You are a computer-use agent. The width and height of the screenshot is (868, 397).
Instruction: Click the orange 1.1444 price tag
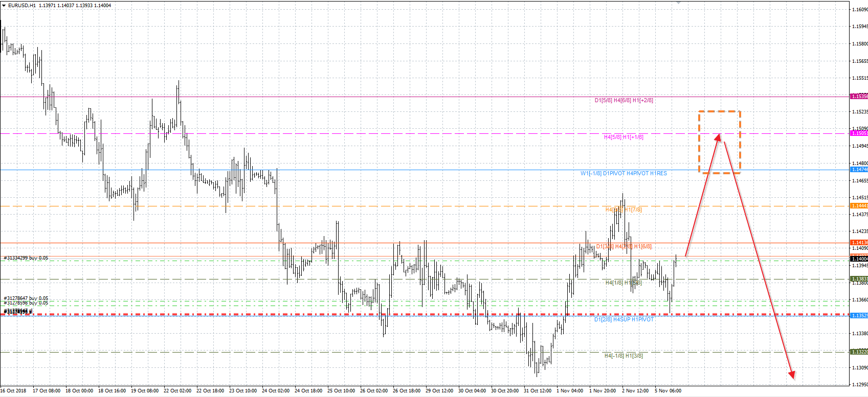pos(859,206)
